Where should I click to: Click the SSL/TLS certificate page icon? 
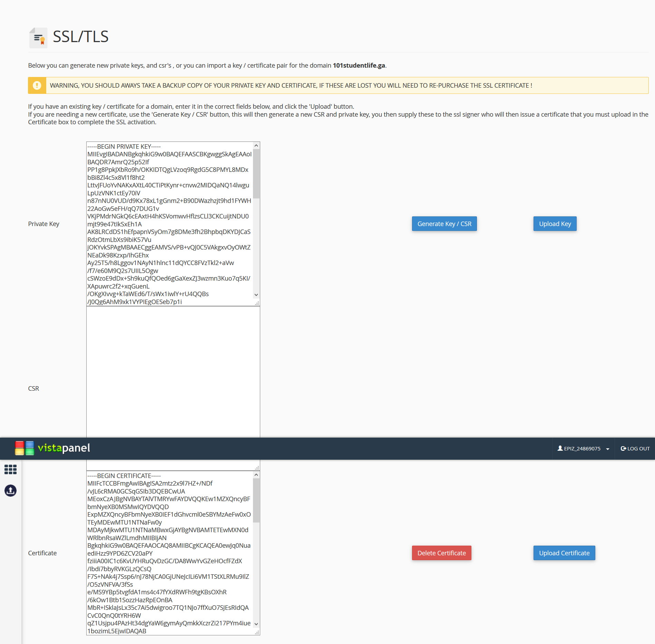38,38
